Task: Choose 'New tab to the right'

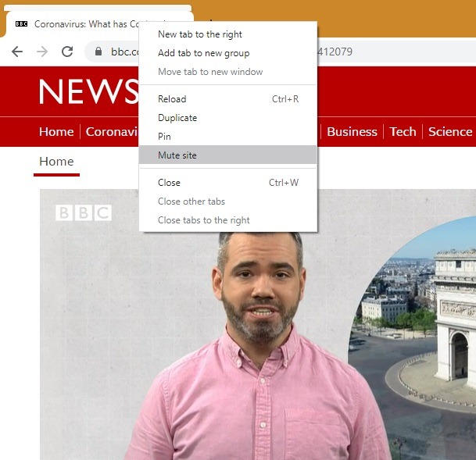Action: click(200, 34)
